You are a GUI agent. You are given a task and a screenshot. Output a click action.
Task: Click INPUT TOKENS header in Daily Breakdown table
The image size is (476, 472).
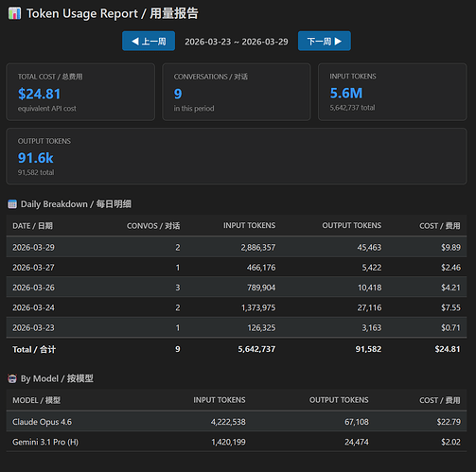point(250,226)
